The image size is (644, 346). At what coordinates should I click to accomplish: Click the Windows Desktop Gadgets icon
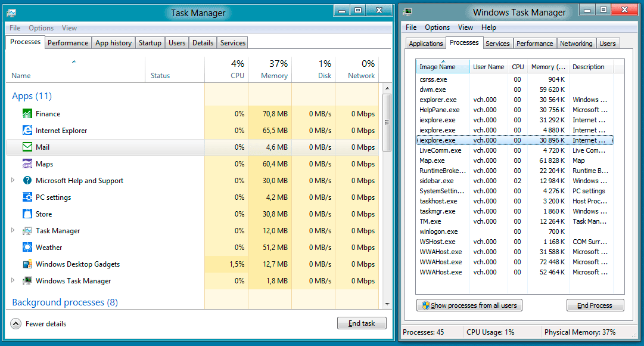pyautogui.click(x=27, y=264)
